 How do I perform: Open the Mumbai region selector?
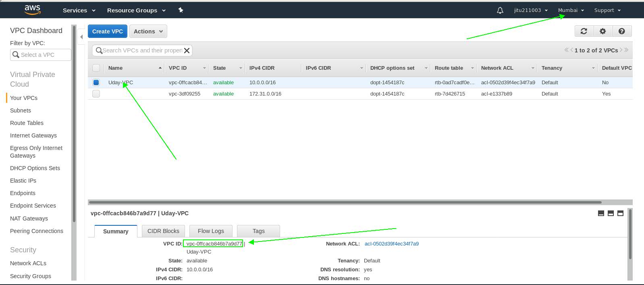click(x=571, y=10)
